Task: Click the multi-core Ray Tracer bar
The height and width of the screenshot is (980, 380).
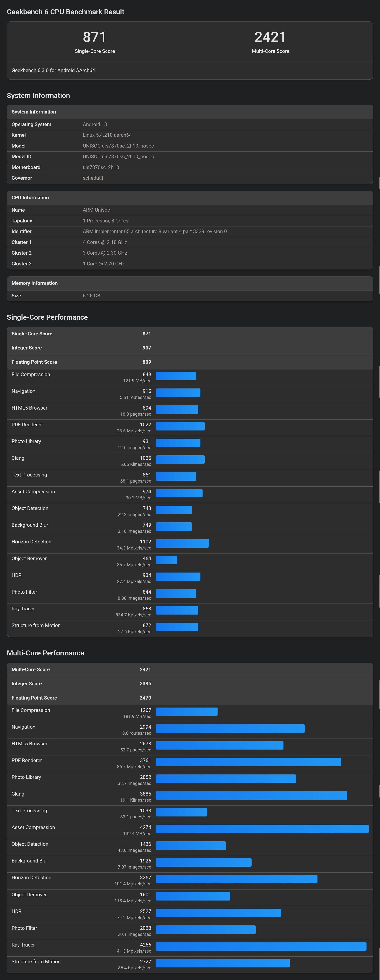Action: click(x=261, y=947)
